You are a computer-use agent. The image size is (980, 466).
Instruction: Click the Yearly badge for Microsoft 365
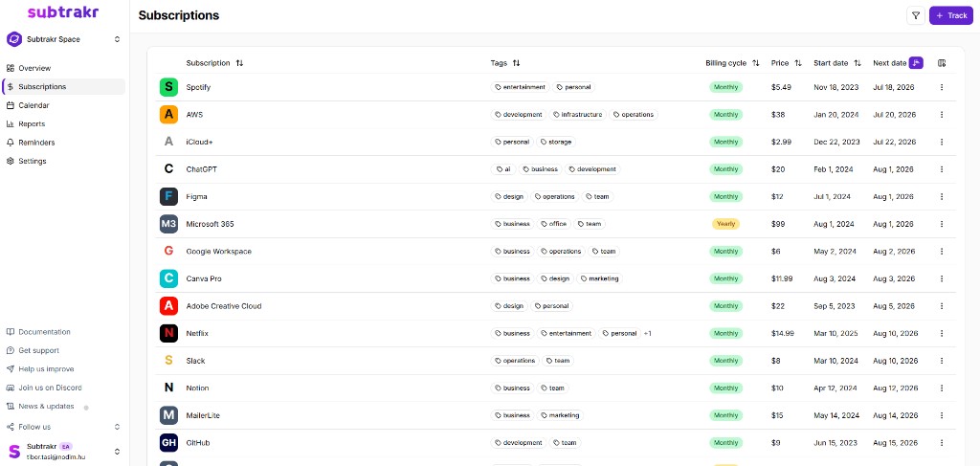tap(725, 224)
